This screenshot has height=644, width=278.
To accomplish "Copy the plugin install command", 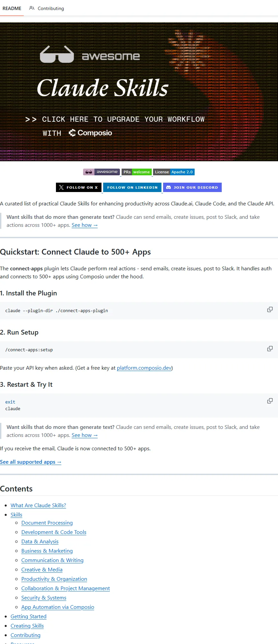I will pyautogui.click(x=270, y=310).
